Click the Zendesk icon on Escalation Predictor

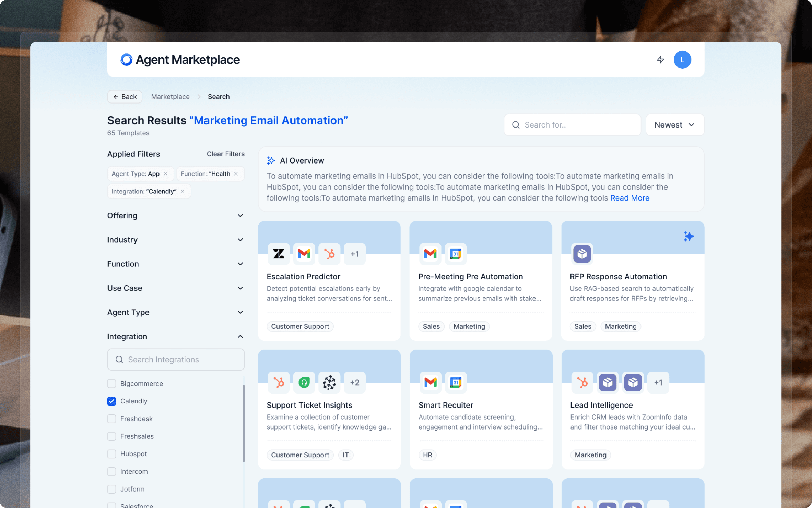[279, 254]
